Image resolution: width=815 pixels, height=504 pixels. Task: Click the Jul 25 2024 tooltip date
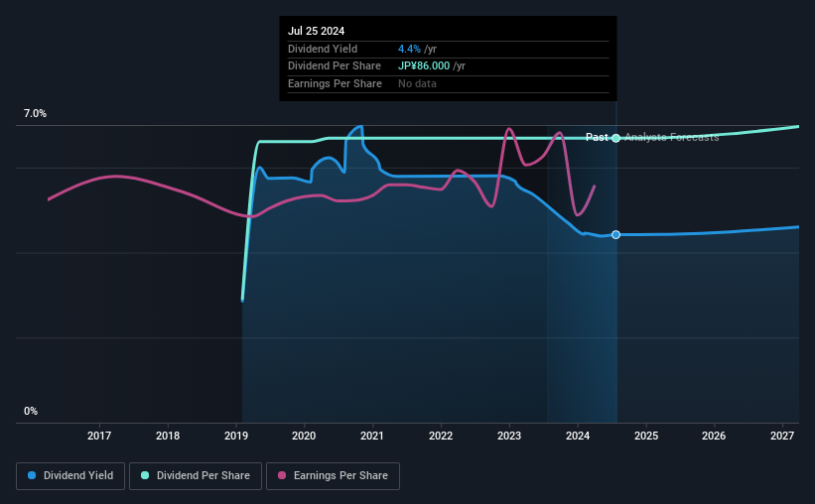pos(316,31)
